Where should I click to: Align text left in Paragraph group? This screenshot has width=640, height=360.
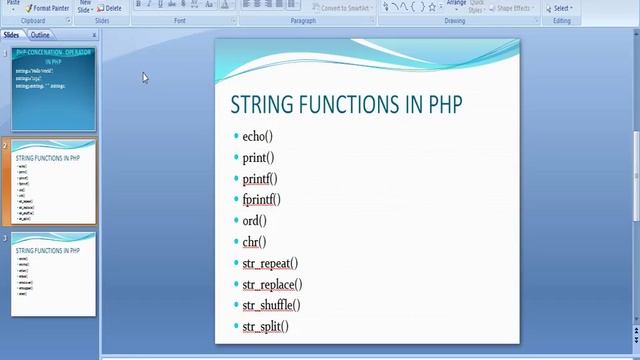pyautogui.click(x=246, y=4)
